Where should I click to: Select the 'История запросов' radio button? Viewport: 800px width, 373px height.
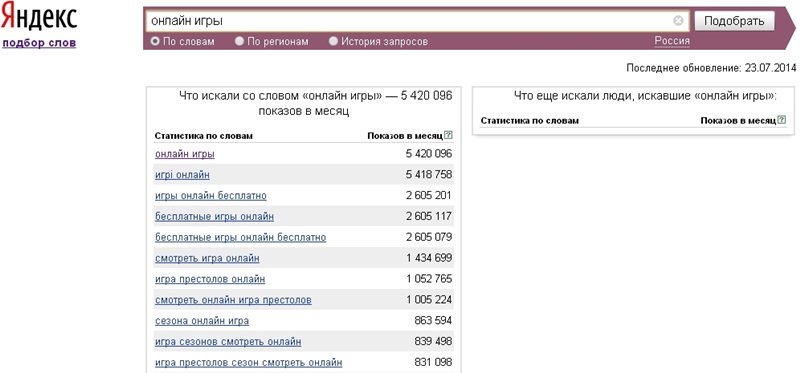[x=333, y=41]
